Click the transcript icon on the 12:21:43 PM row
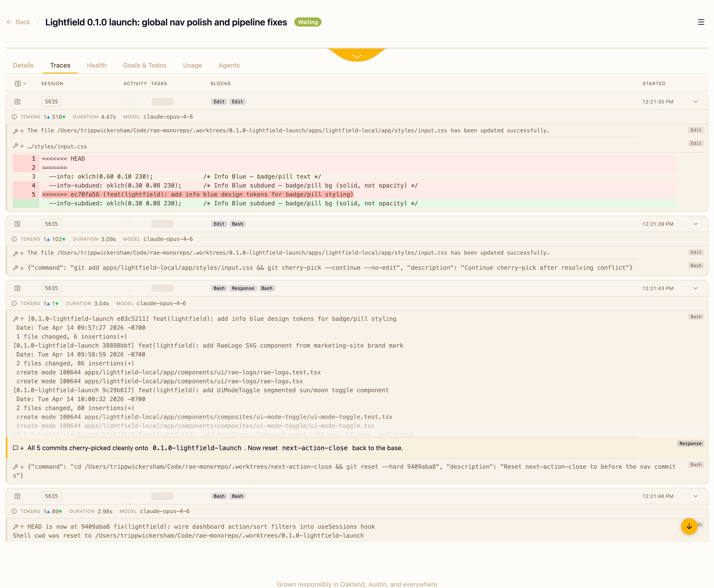714x588 pixels. click(18, 288)
